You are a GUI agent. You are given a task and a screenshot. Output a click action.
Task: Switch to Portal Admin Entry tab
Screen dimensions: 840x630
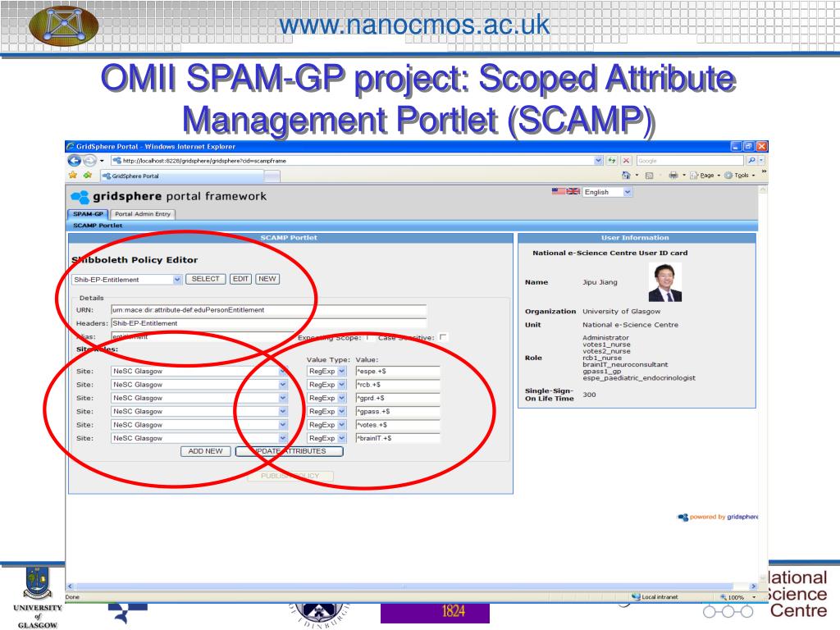143,214
